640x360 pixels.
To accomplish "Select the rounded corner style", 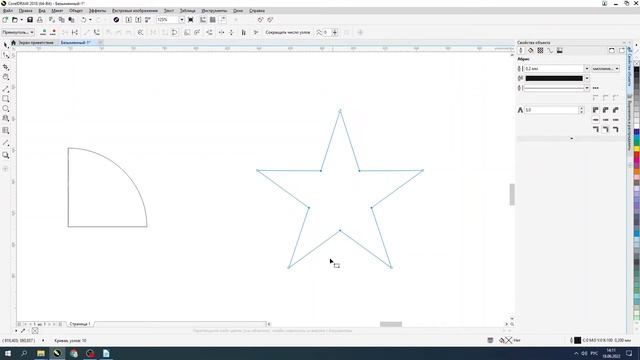I will tap(606, 110).
